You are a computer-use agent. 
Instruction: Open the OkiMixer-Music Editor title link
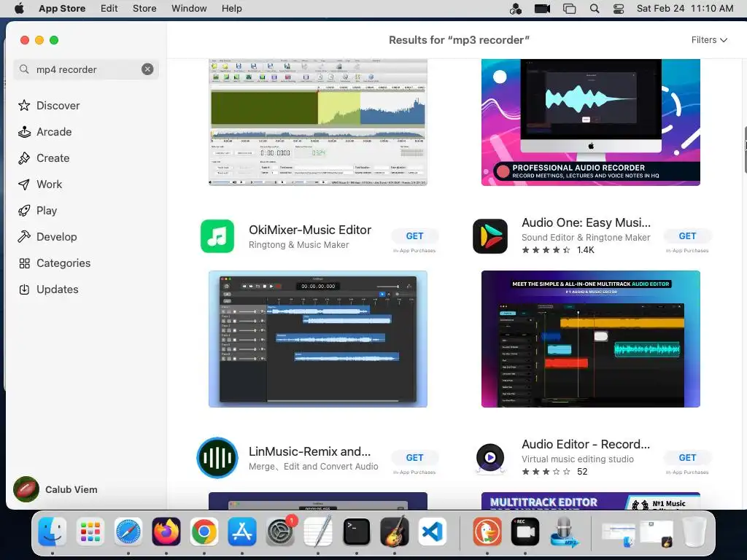click(x=309, y=230)
